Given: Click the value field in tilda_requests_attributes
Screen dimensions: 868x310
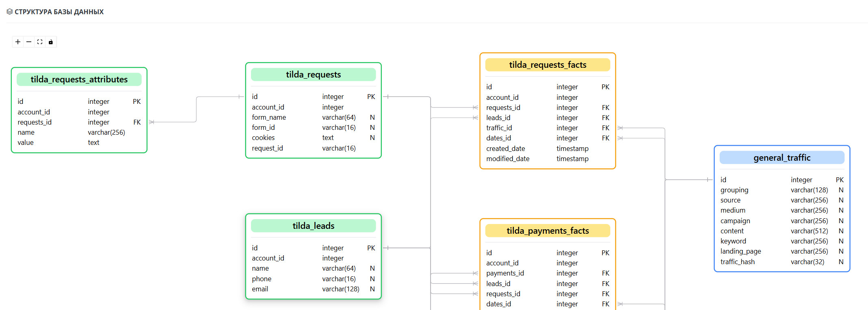Looking at the screenshot, I should (x=26, y=142).
